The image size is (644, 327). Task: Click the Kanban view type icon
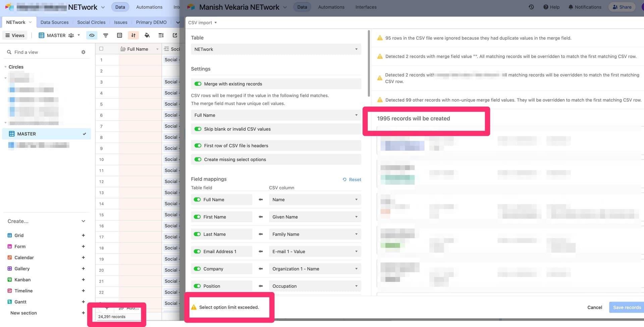[x=10, y=280]
